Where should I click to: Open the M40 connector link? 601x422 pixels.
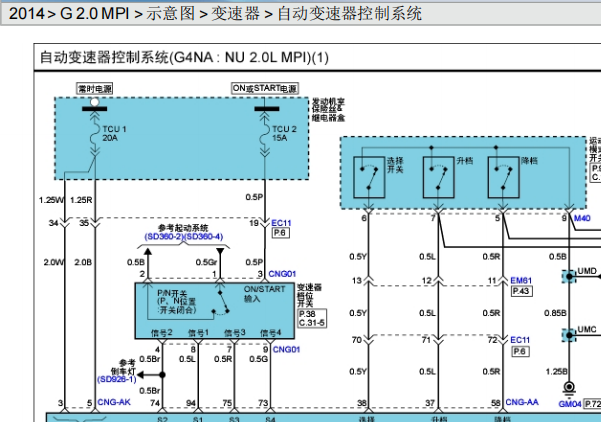[582, 218]
